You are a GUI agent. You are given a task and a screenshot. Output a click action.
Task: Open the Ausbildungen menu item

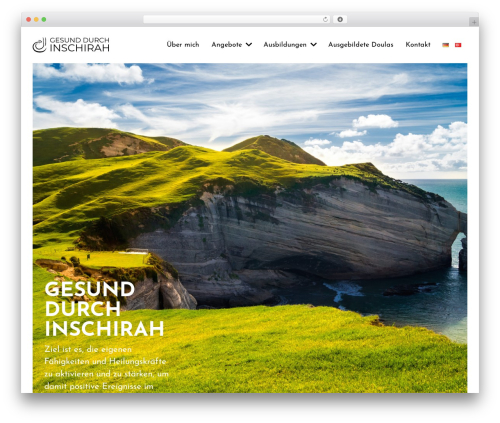pos(285,45)
